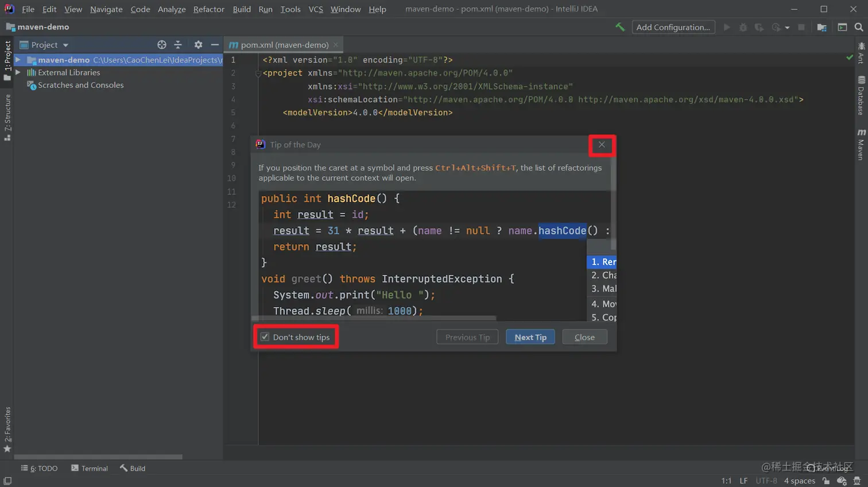Click the Build Project hammer icon
The width and height of the screenshot is (868, 487).
[620, 27]
